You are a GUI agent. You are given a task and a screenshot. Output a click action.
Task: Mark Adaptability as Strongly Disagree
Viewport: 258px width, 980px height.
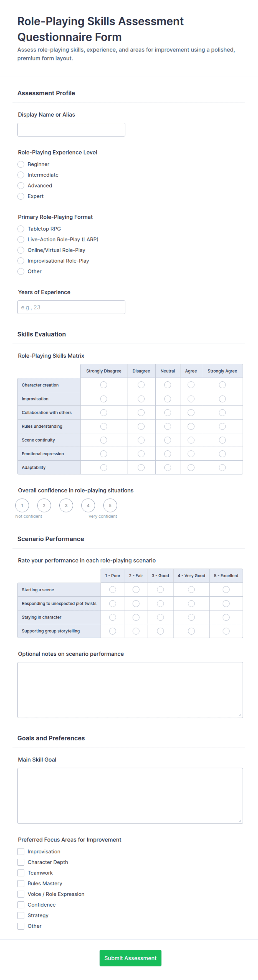pyautogui.click(x=104, y=468)
